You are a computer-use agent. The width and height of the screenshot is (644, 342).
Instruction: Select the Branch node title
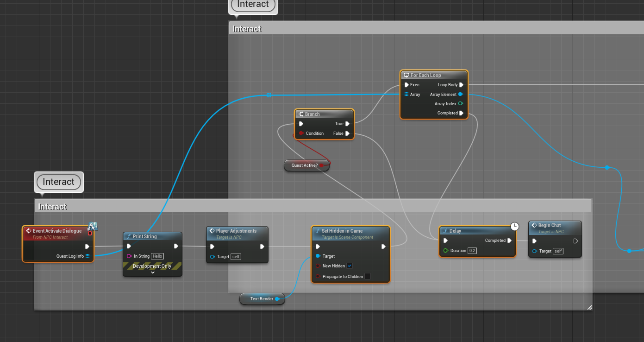pyautogui.click(x=313, y=114)
